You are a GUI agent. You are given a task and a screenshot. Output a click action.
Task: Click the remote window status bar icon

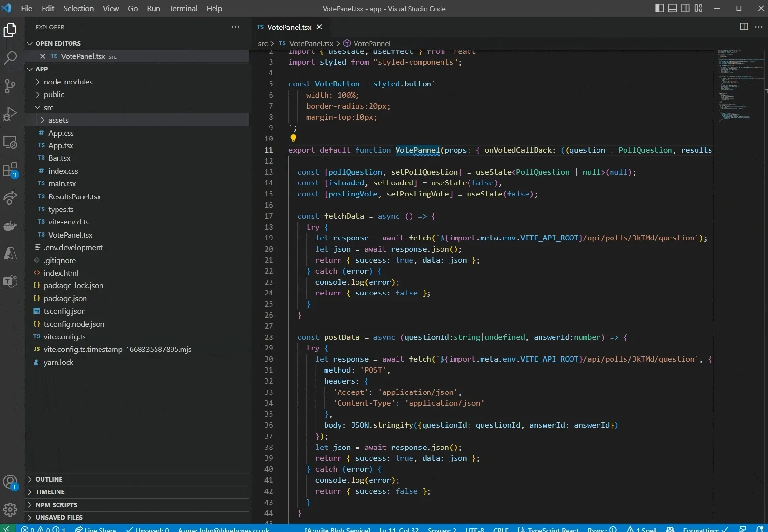point(7,529)
